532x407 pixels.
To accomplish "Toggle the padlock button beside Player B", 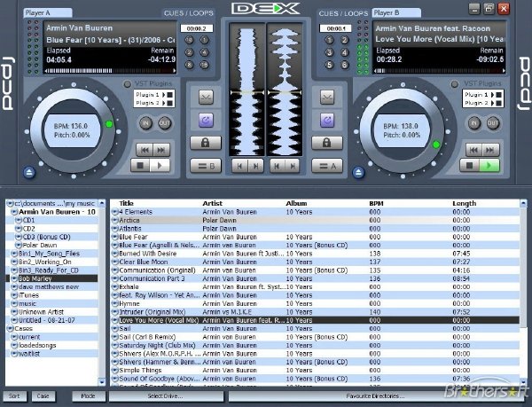I will (327, 143).
